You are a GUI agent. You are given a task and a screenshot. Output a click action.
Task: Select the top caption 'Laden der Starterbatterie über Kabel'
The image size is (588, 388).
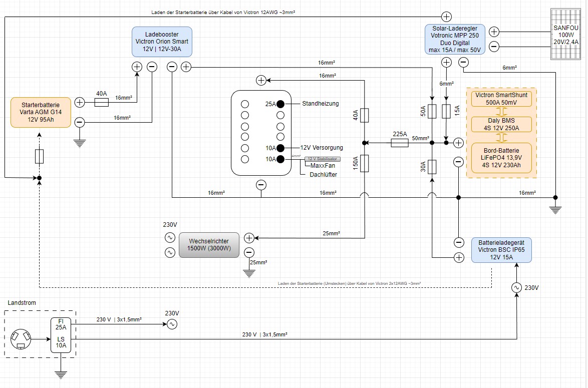[223, 13]
